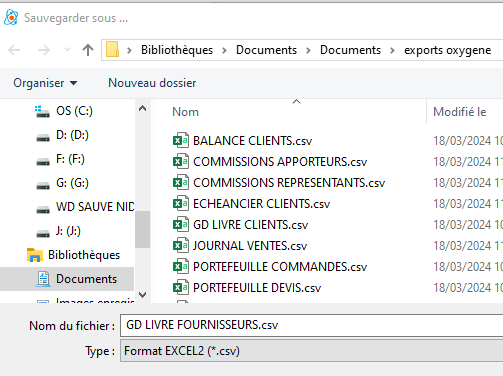Image resolution: width=503 pixels, height=376 pixels.
Task: Open the recent locations dropdown arrow
Action: point(67,50)
